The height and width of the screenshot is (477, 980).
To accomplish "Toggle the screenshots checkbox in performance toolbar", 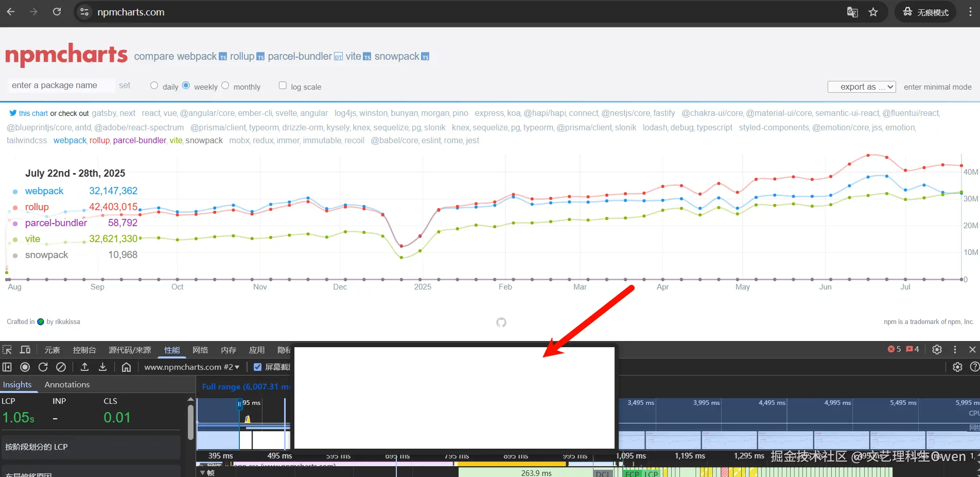I will (x=258, y=367).
